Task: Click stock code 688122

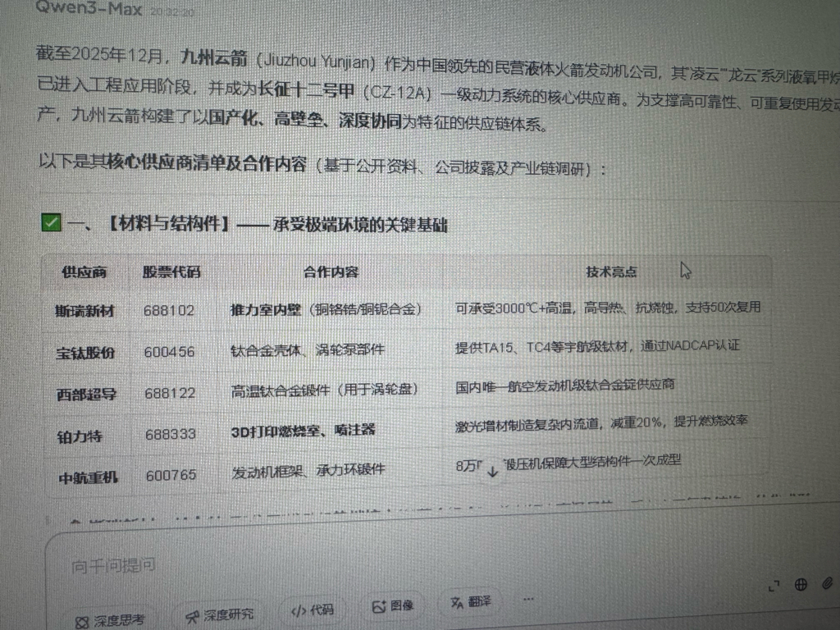Action: pyautogui.click(x=170, y=393)
